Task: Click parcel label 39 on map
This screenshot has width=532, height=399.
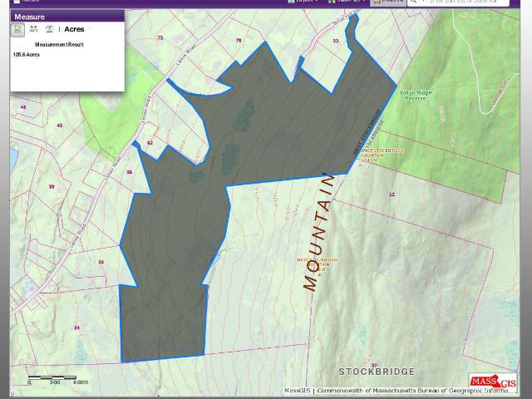Action: point(52,186)
